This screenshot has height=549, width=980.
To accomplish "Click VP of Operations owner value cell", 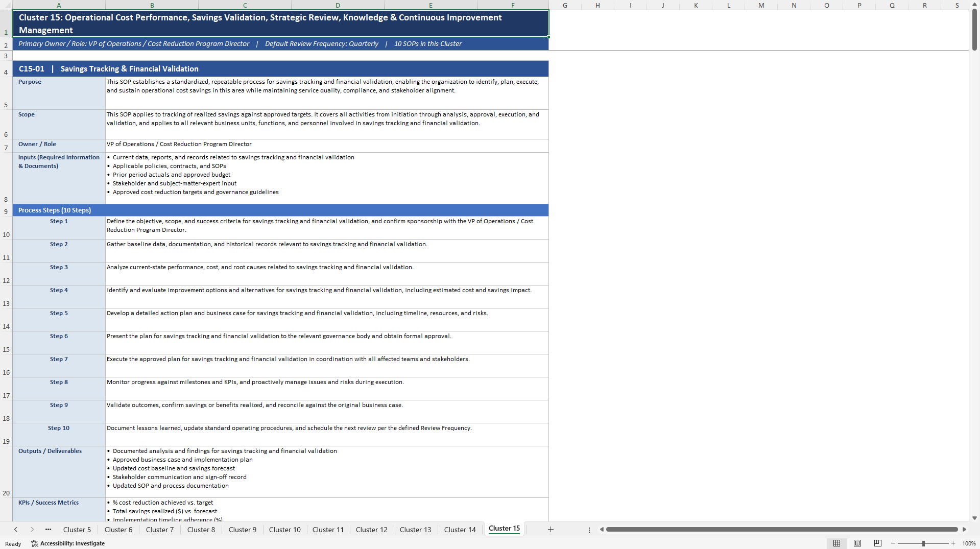I will tap(327, 146).
